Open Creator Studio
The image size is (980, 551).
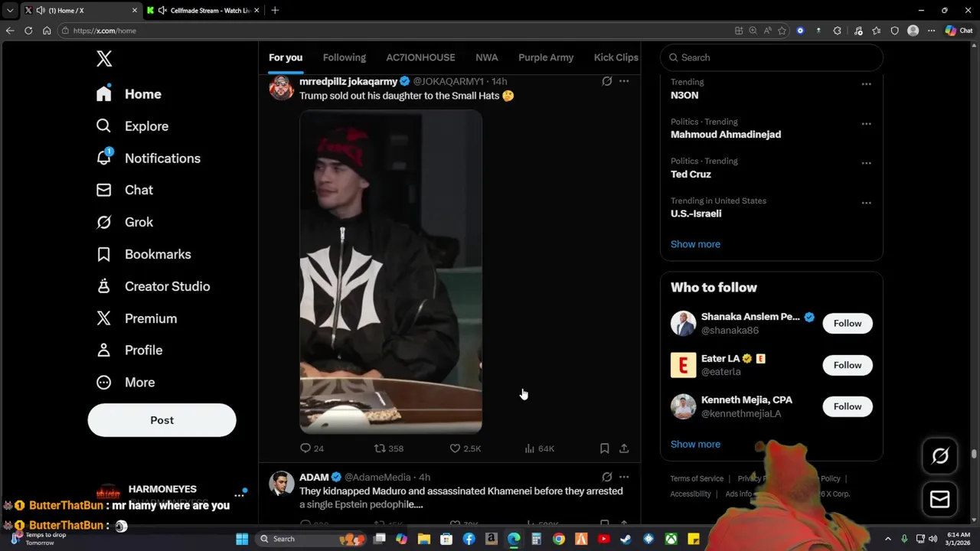coord(152,286)
